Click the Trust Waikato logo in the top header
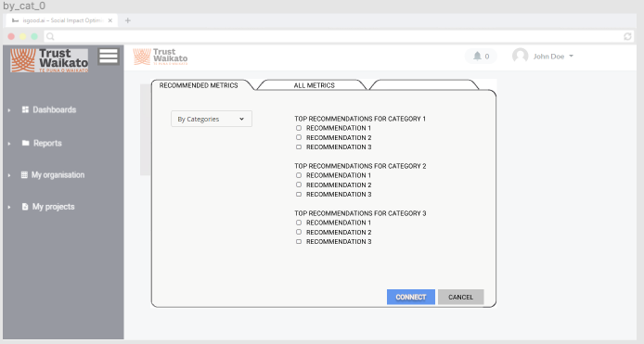Screen dimensions: 644x344 coord(161,57)
